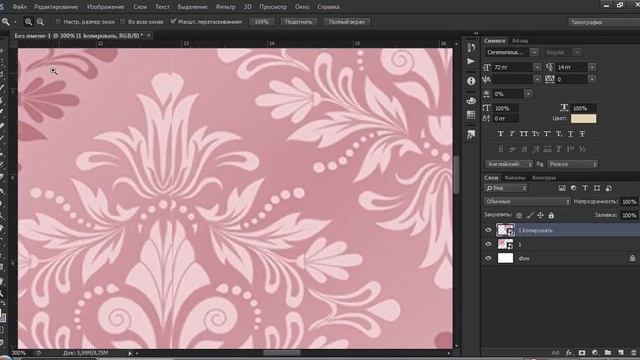The image size is (640, 360).
Task: Click the '1 копировать' layer thumbnail
Action: (x=505, y=230)
